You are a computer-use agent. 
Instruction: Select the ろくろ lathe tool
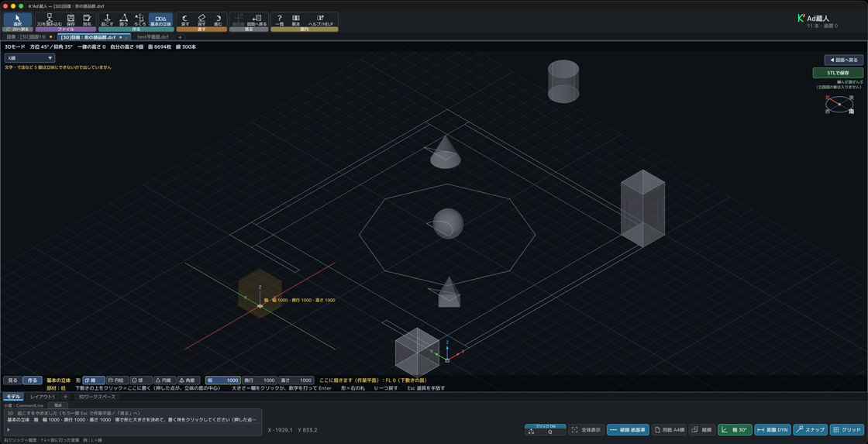click(x=140, y=20)
